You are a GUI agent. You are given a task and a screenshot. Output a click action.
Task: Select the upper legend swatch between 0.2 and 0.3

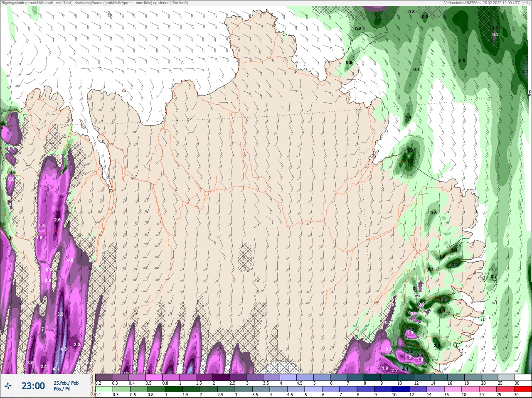[103, 377]
